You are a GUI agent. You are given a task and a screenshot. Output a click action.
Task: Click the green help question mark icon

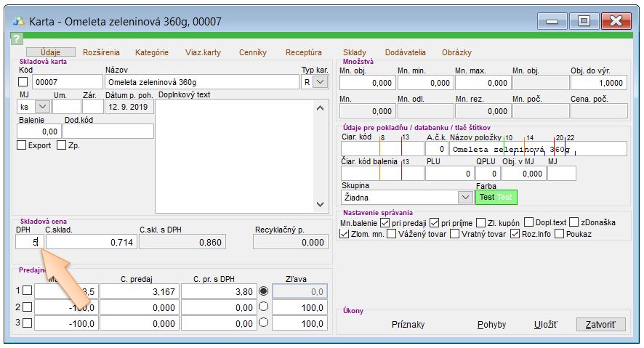coord(17,39)
